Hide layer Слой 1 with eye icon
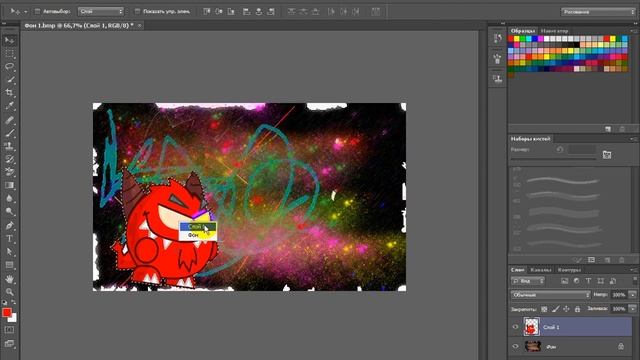This screenshot has height=360, width=640. point(515,327)
